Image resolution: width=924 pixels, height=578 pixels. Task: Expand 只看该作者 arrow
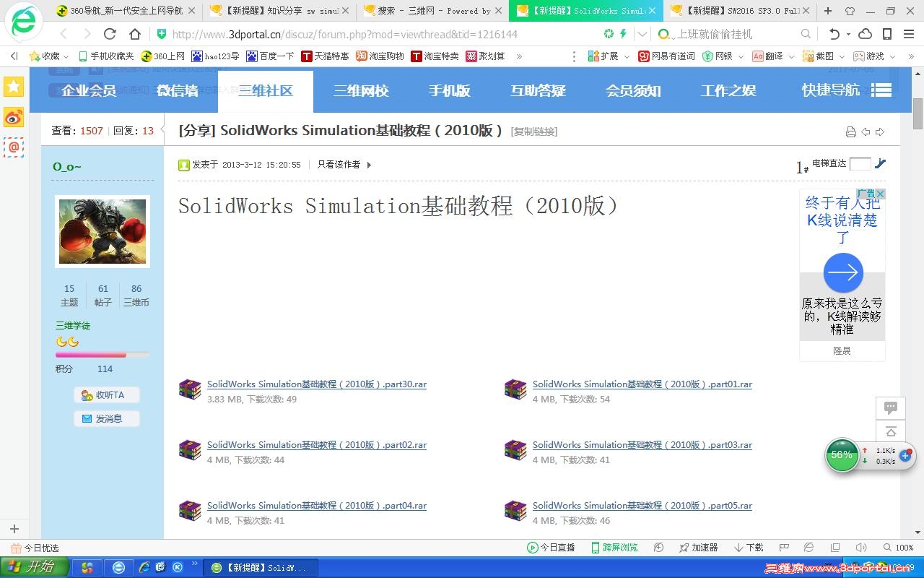pyautogui.click(x=369, y=165)
